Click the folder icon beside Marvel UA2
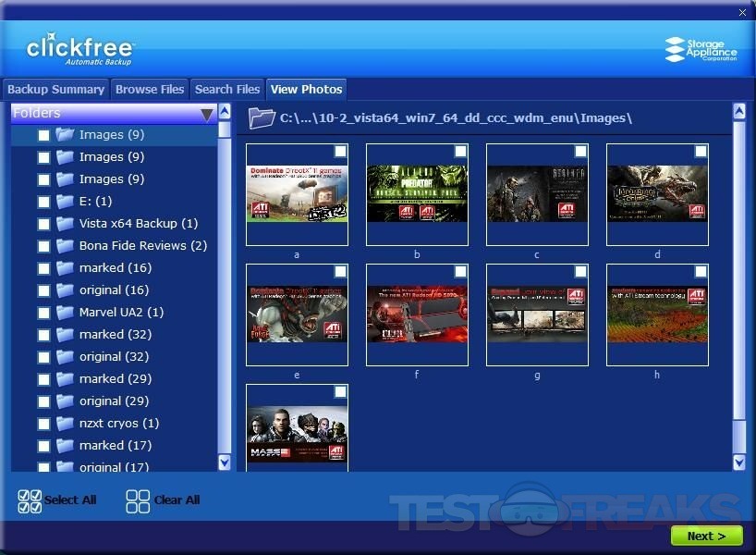The width and height of the screenshot is (756, 555). 65,313
